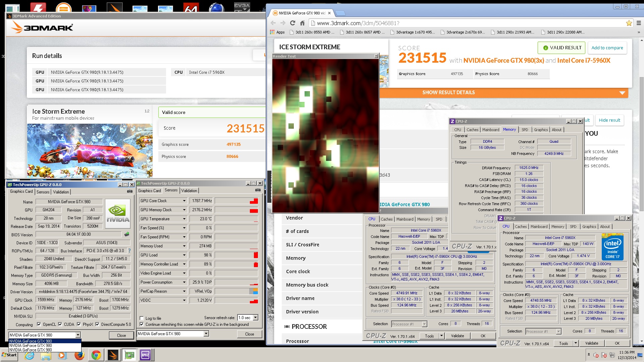Enable Log to file checkbox
644x362 pixels.
[142, 318]
